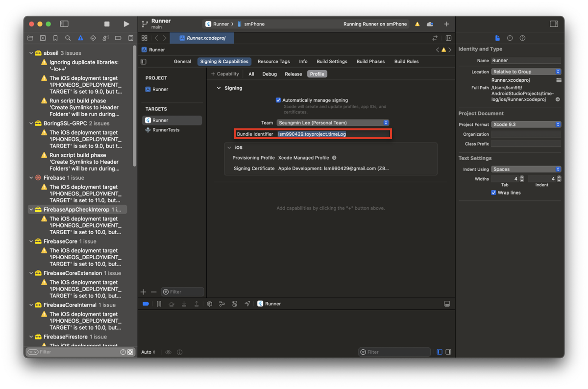Click the Bundle Identifier text field

tap(334, 134)
